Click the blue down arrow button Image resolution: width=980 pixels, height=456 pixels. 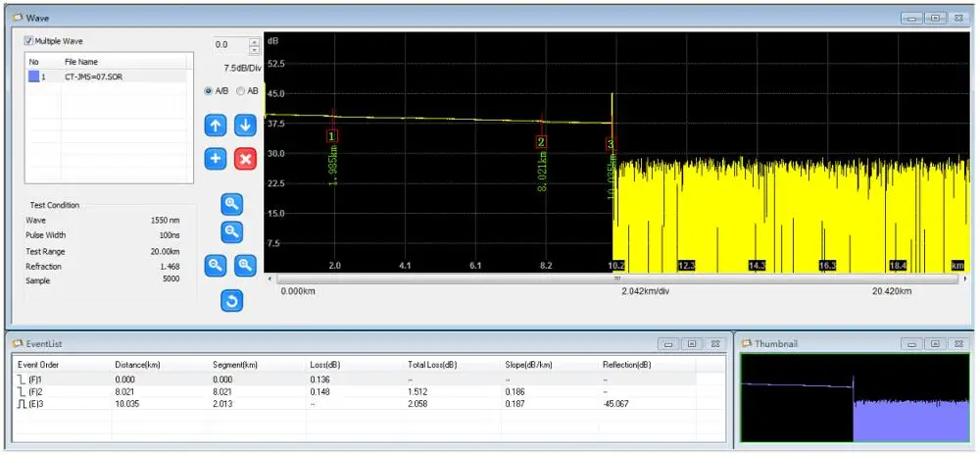pos(246,126)
